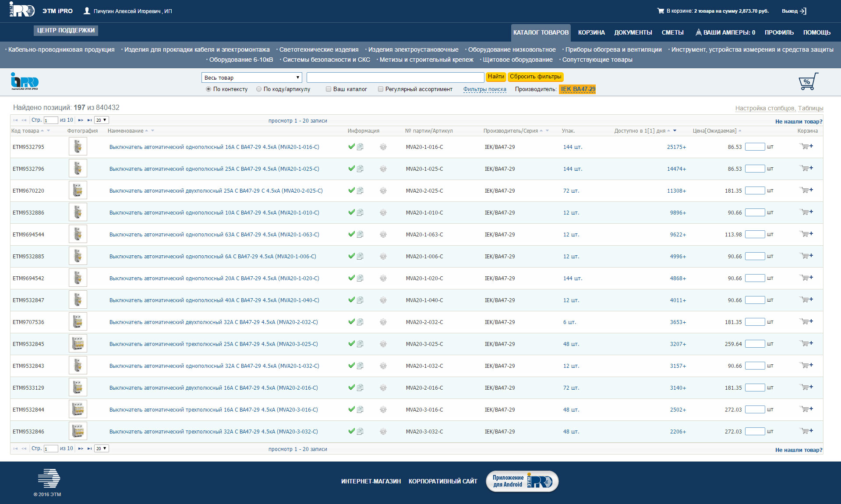Open 'КОРПОРАТИВНЫЙ САЙТ' footer link
841x504 pixels.
tap(443, 481)
